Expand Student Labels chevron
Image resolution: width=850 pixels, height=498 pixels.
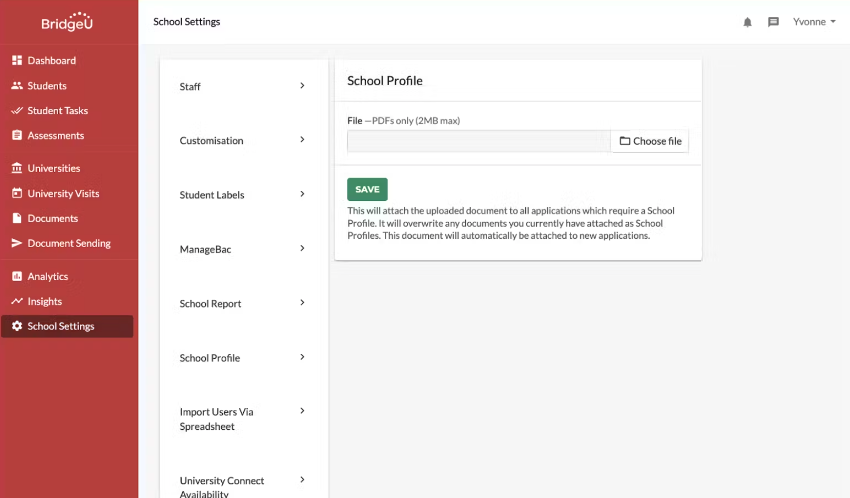coord(302,194)
